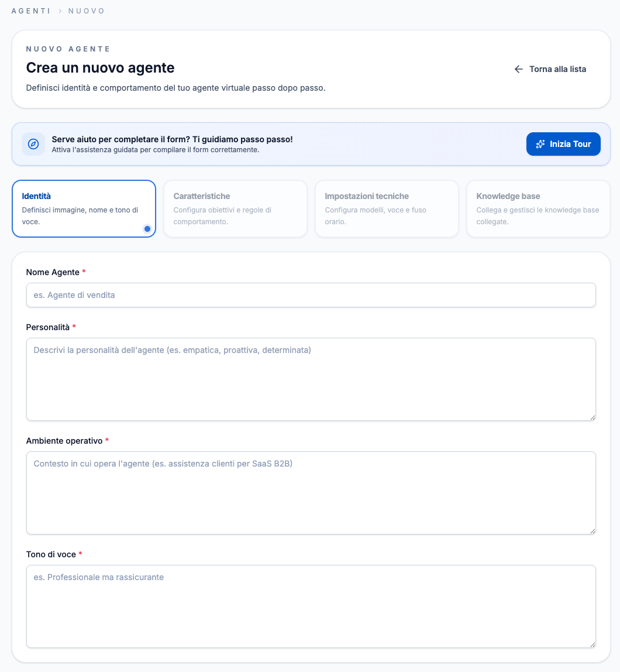Click the Ambiente operativo resize handle
Viewport: 620px width, 672px height.
pos(593,530)
